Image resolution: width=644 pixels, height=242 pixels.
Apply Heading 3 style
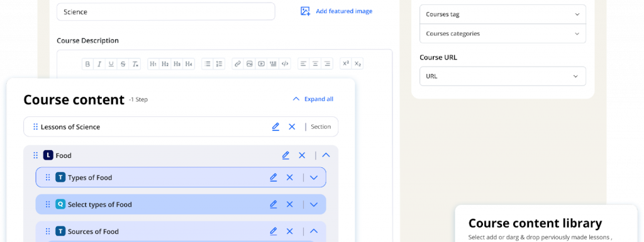[x=177, y=64]
